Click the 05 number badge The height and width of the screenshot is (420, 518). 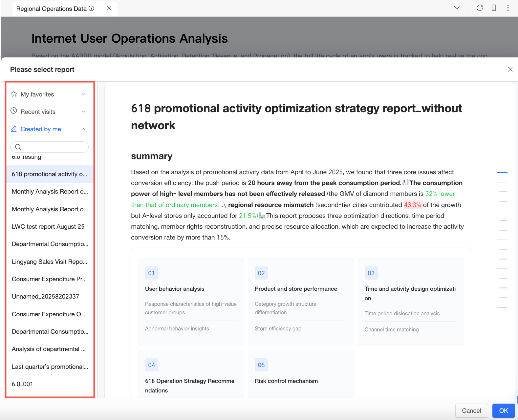click(x=261, y=365)
